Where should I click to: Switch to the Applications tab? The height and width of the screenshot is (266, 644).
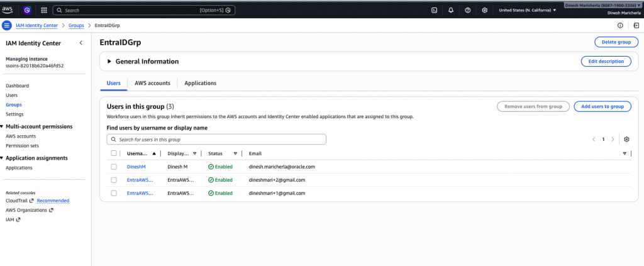(200, 83)
